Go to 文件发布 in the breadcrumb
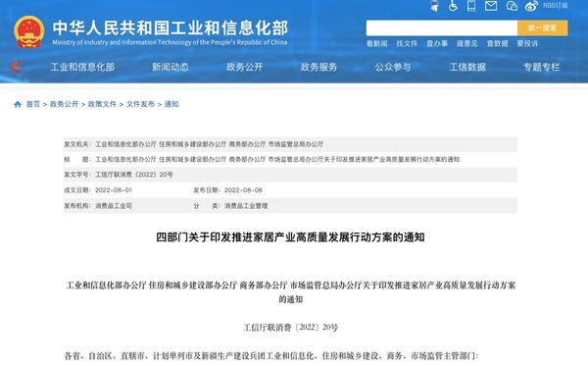This screenshot has width=588, height=366. pos(140,104)
